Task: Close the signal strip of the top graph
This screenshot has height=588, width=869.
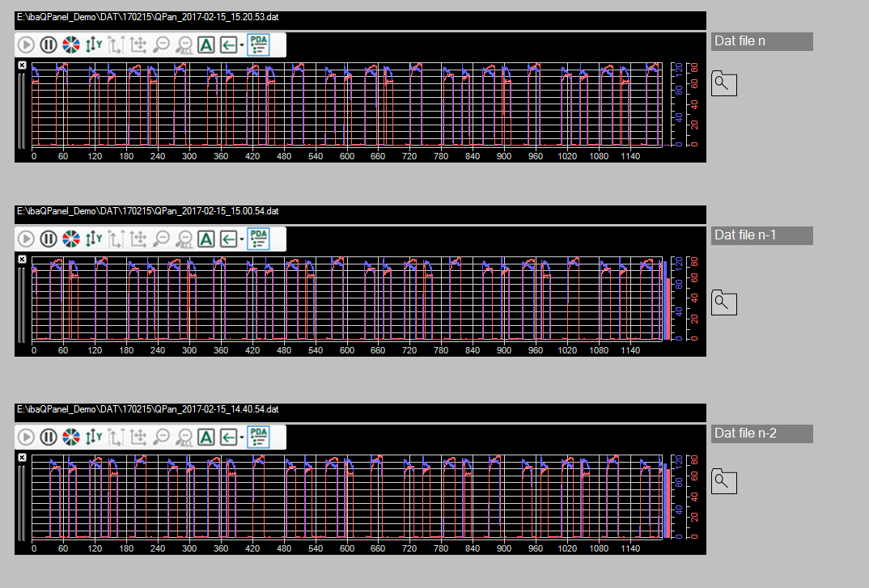Action: (22, 65)
